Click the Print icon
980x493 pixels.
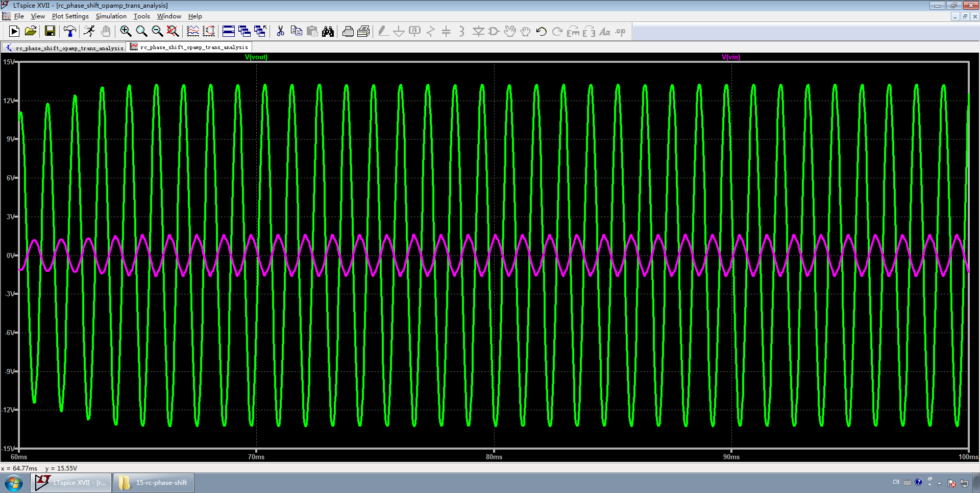tap(348, 32)
